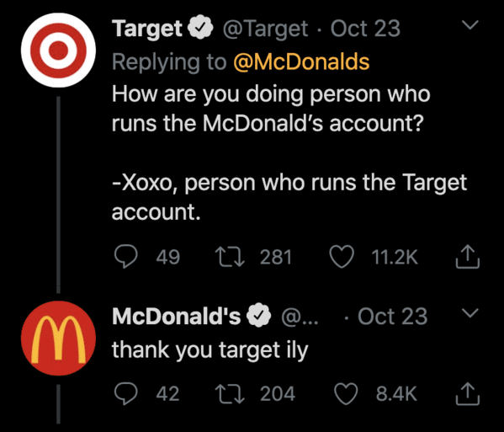The height and width of the screenshot is (432, 504).
Task: Retweet Target's tweet via the retweet icon
Action: [x=230, y=257]
